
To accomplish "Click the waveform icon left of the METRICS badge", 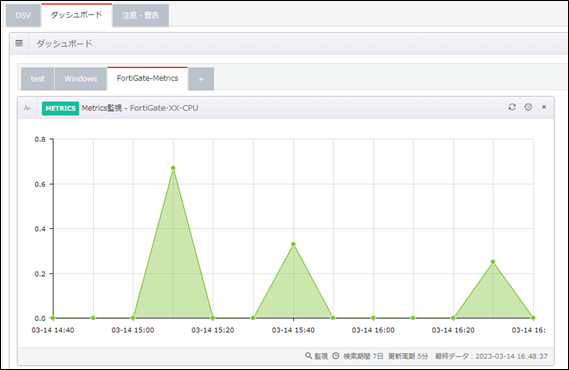I will pyautogui.click(x=27, y=108).
